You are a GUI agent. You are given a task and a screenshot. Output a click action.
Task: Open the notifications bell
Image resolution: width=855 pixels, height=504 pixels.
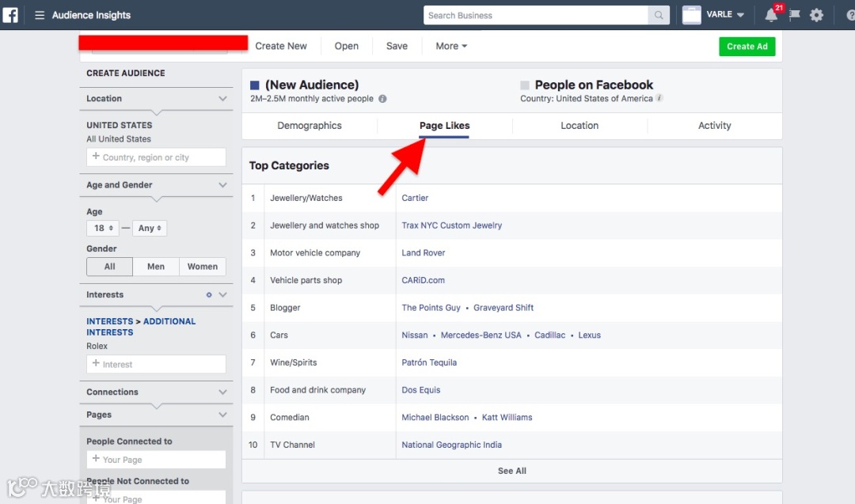771,15
